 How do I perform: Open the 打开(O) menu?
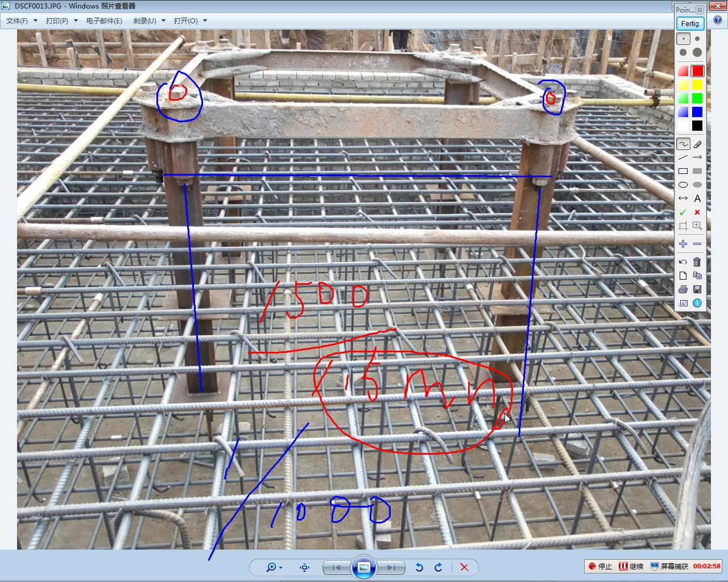[185, 21]
